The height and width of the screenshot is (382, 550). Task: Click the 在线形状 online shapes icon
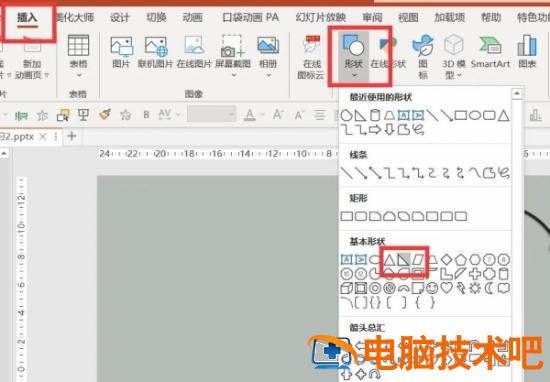tap(388, 46)
